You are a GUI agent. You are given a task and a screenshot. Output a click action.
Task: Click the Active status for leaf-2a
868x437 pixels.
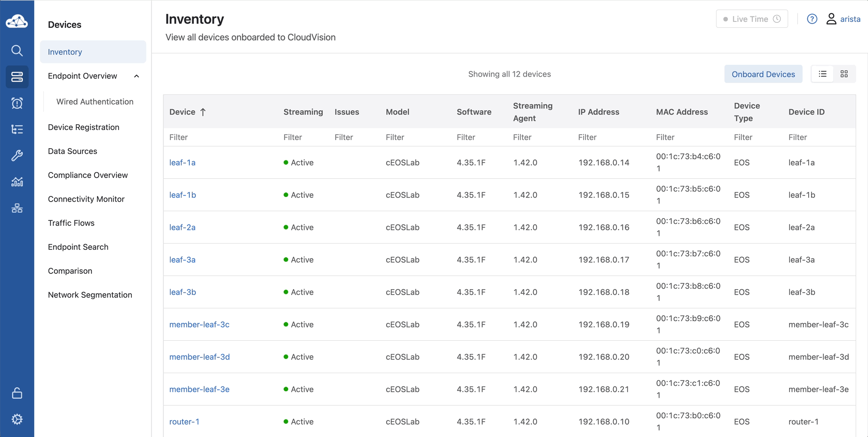pyautogui.click(x=298, y=228)
